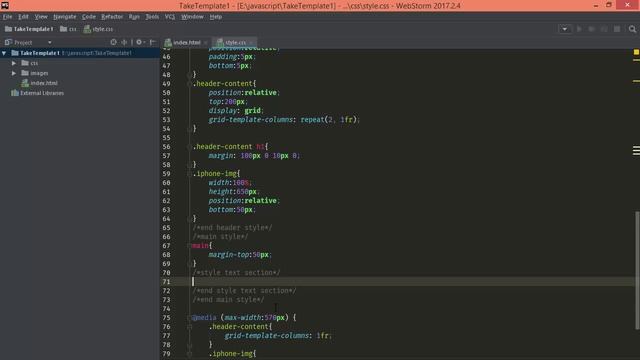This screenshot has width=640, height=360.
Task: Open the Run menu
Action: pos(134,17)
